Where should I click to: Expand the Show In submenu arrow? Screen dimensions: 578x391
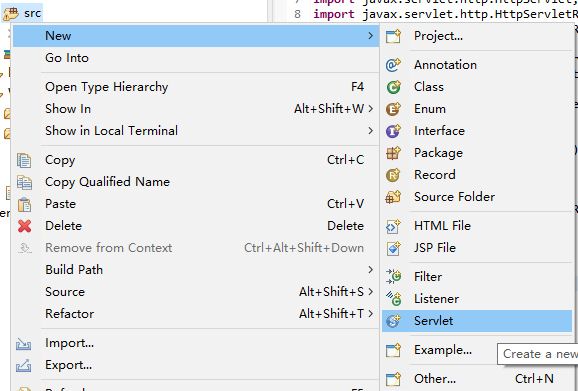tap(370, 109)
